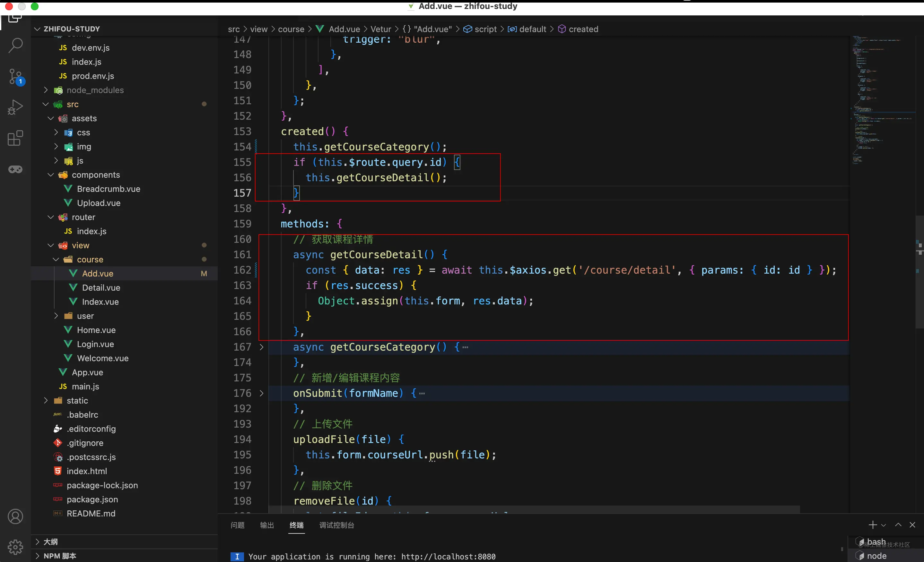Open the Manage gear settings

(15, 547)
